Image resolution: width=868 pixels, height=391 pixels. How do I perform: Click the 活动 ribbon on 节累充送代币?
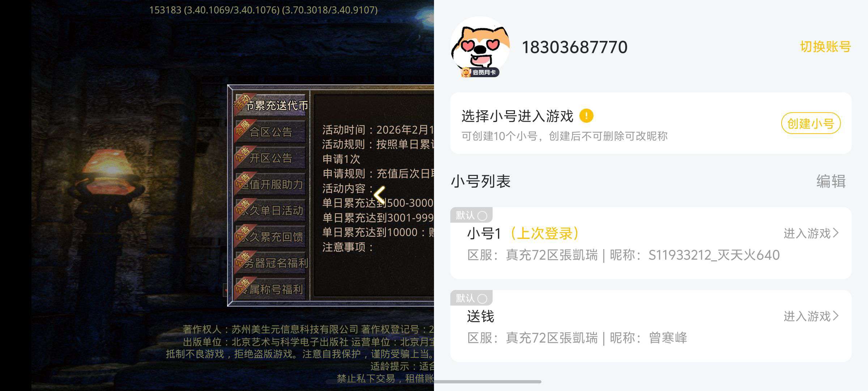pos(242,103)
